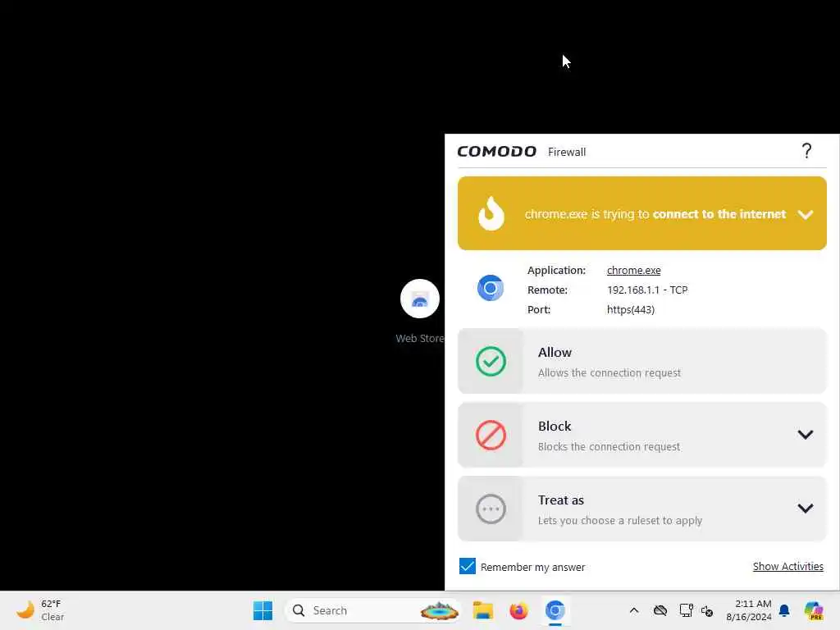Open Show Activities link

[787, 566]
